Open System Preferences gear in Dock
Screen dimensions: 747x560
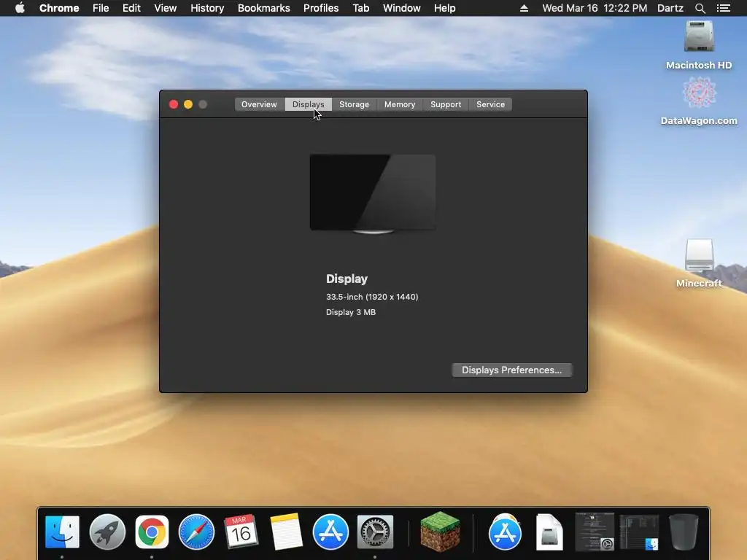376,532
